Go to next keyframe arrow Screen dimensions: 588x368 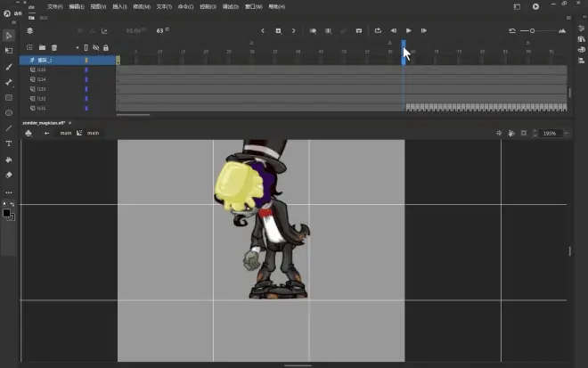point(294,31)
